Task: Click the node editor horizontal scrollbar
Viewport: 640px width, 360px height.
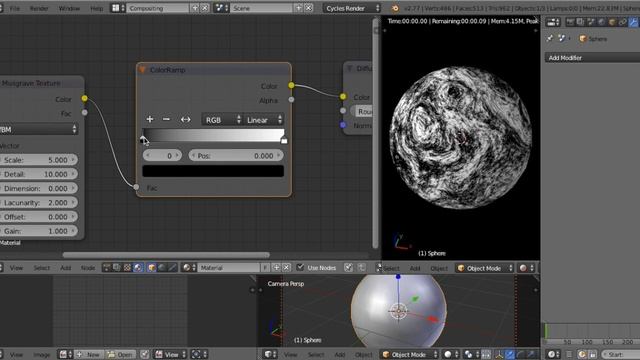Action: [166, 255]
